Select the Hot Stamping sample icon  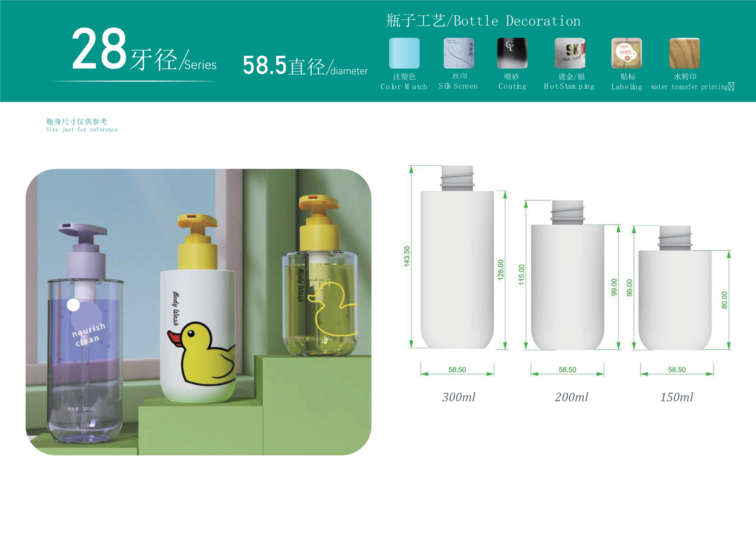(x=570, y=53)
